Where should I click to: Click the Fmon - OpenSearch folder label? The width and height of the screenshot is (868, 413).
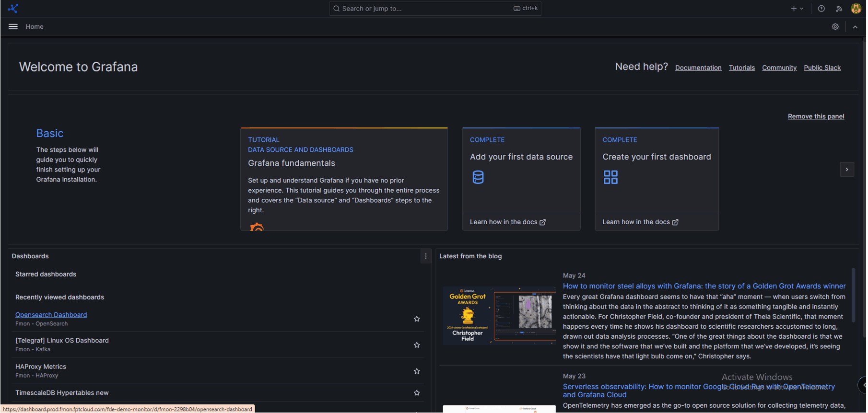(41, 324)
